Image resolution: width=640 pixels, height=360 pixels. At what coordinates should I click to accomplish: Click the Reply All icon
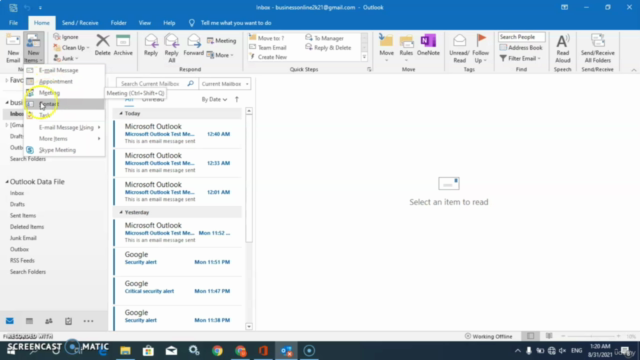pyautogui.click(x=171, y=48)
